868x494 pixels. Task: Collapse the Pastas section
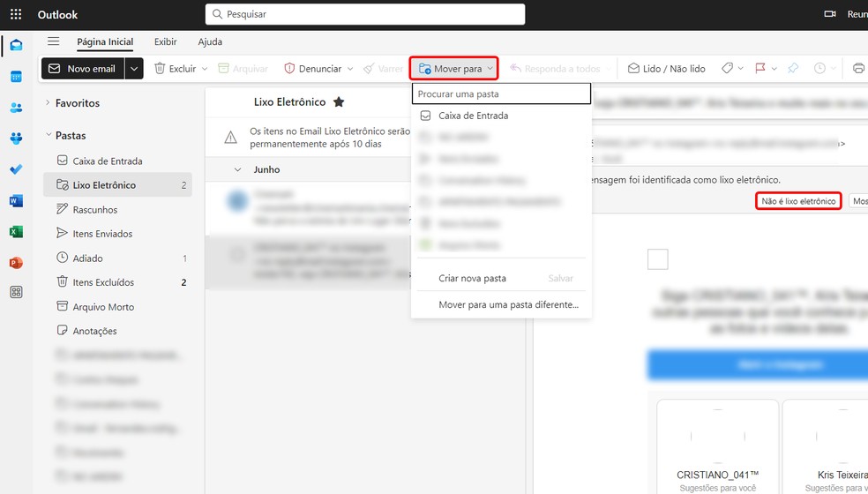click(49, 135)
